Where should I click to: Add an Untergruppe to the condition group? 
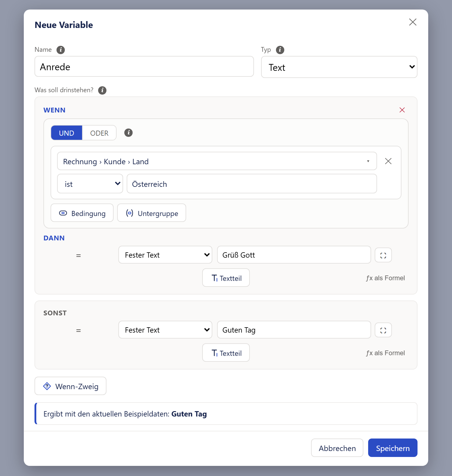point(152,213)
